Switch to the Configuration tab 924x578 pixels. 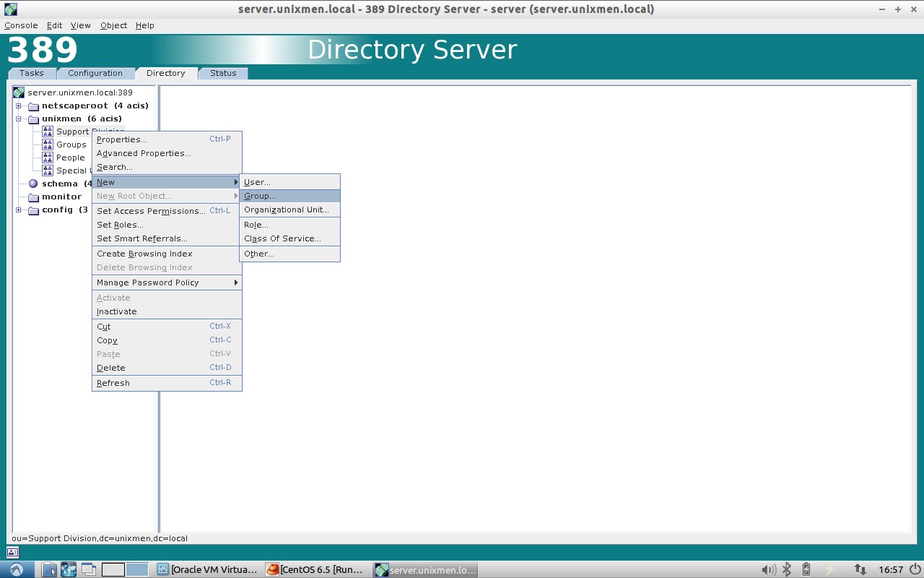click(x=95, y=73)
